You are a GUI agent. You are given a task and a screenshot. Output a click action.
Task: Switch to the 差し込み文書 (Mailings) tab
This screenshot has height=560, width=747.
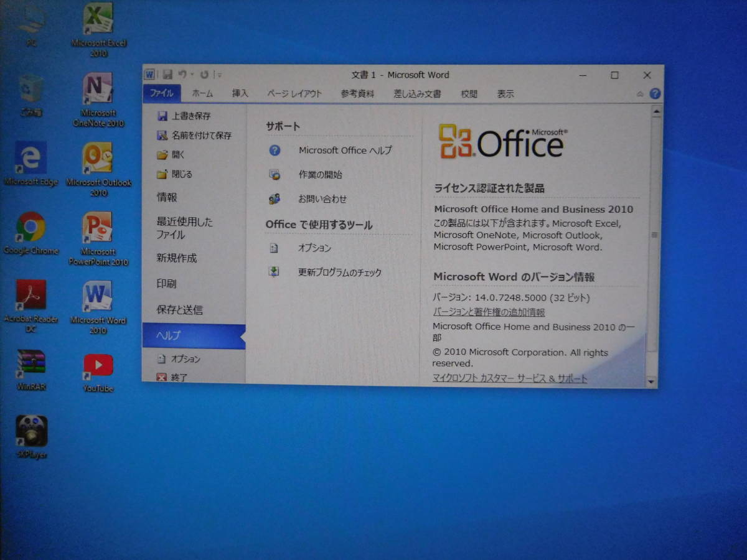coord(417,94)
